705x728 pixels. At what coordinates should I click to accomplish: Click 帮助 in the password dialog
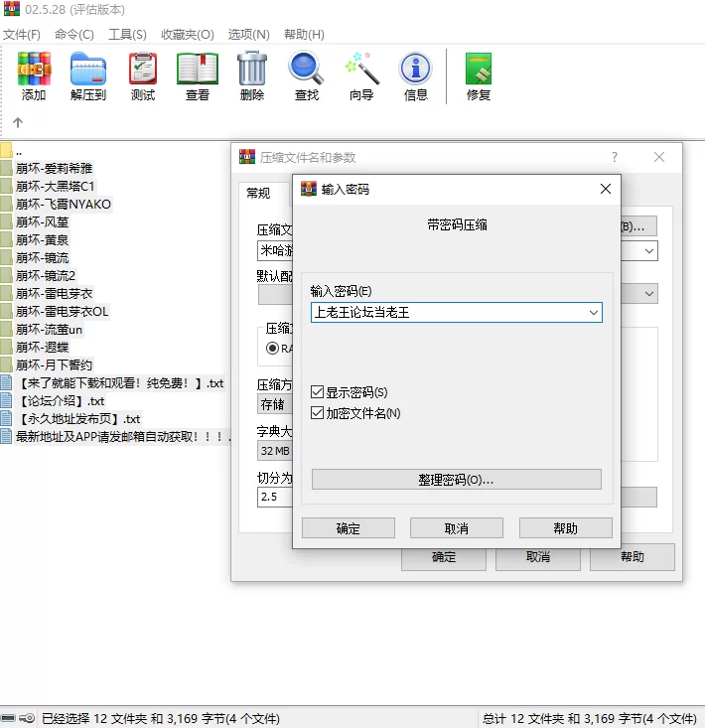565,528
